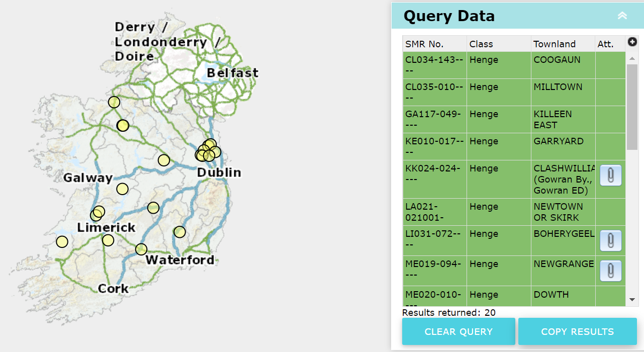Click the monument marker nearest Waterford
Screen dimensions: 644x352
pos(141,249)
